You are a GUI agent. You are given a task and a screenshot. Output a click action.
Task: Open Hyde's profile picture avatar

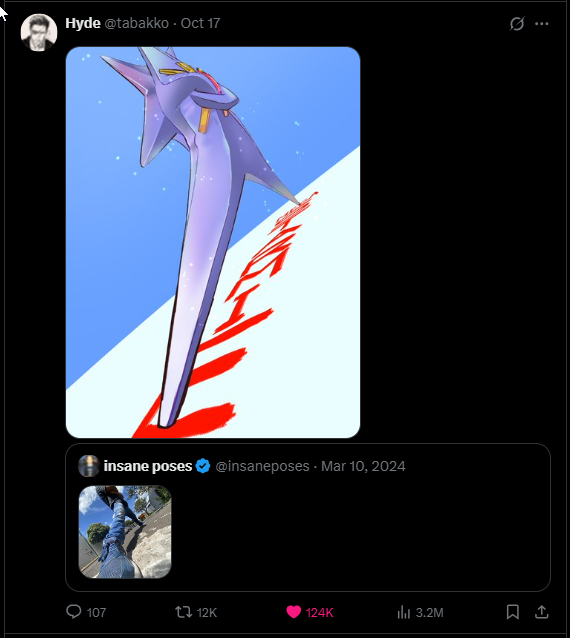(x=39, y=33)
